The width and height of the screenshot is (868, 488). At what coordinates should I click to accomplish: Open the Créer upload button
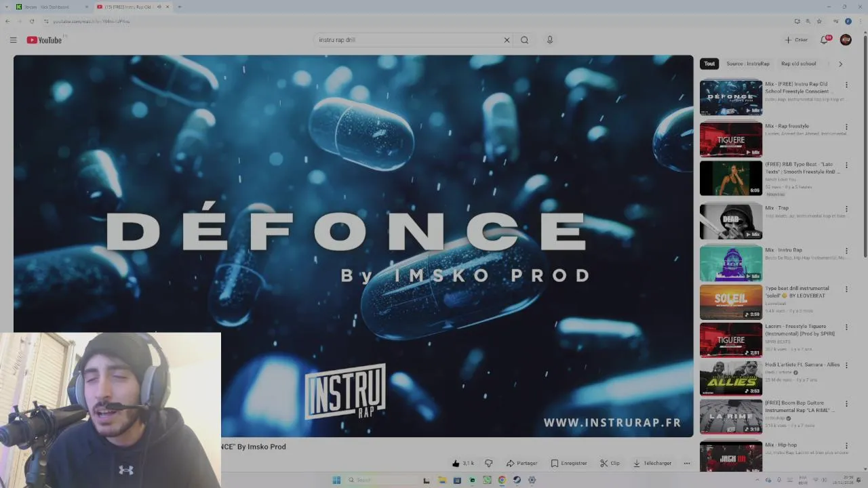tap(796, 40)
